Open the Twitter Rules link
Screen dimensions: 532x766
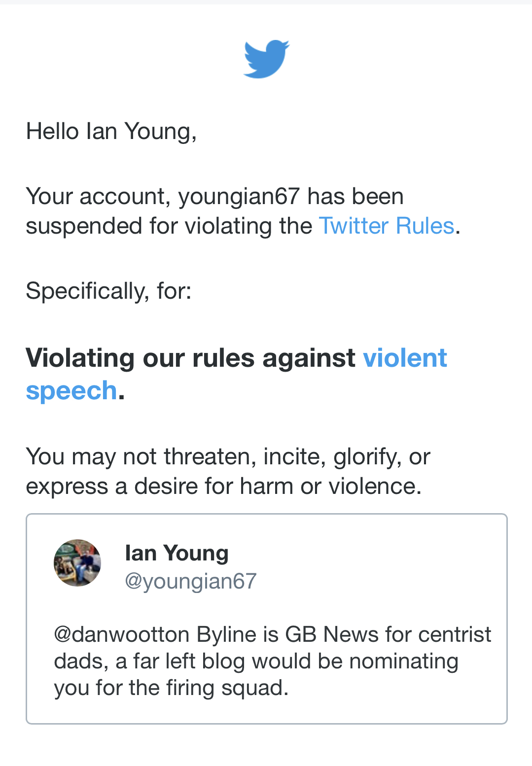pos(386,226)
